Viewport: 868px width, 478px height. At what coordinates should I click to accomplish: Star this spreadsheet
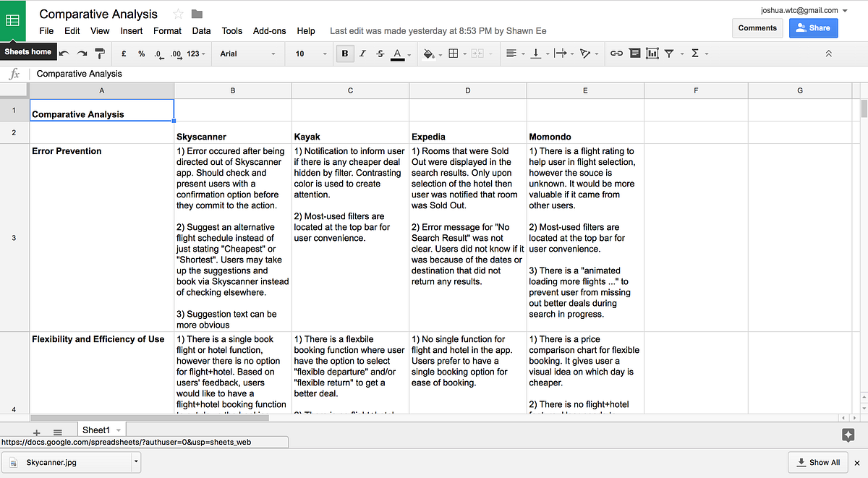(x=179, y=14)
